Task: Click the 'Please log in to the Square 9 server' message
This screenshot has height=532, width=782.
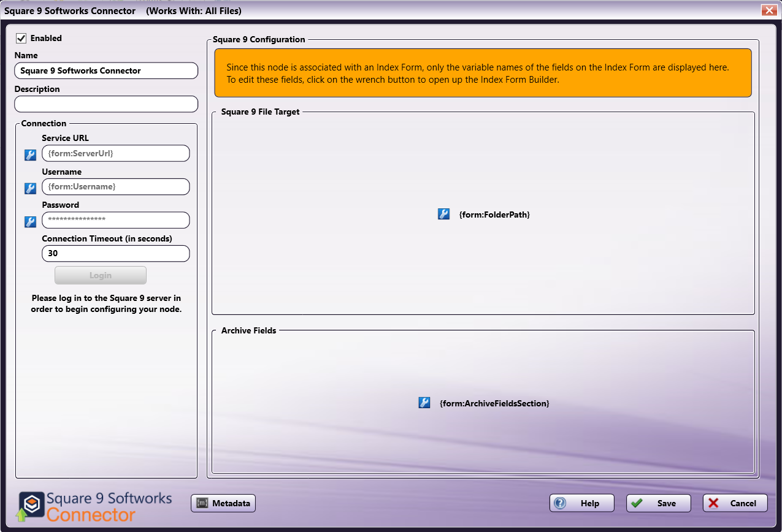Action: 106,303
